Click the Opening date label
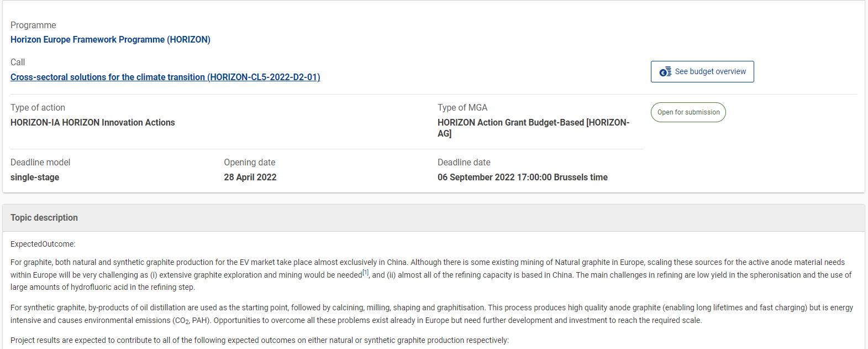The image size is (868, 349). 250,162
